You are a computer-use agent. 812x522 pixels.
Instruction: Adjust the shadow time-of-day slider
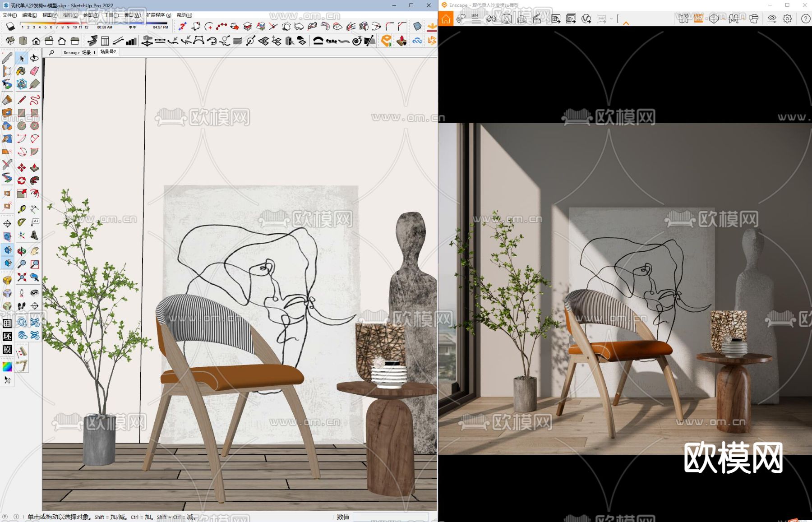(x=132, y=23)
